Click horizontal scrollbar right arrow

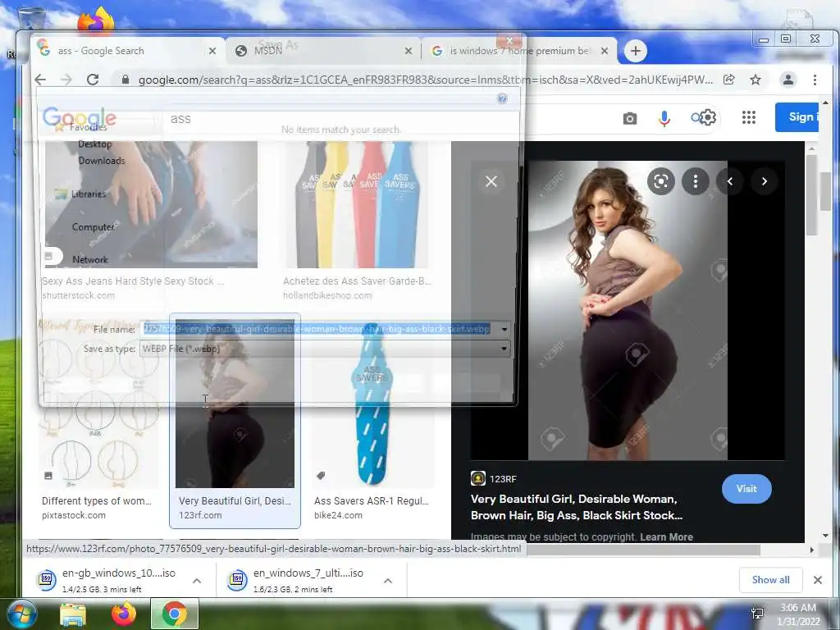coord(811,550)
